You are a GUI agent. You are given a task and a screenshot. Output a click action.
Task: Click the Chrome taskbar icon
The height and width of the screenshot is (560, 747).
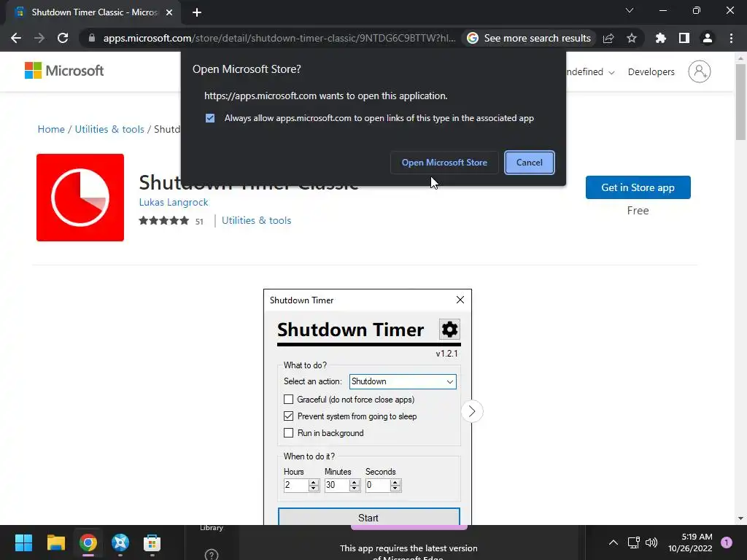pos(88,542)
